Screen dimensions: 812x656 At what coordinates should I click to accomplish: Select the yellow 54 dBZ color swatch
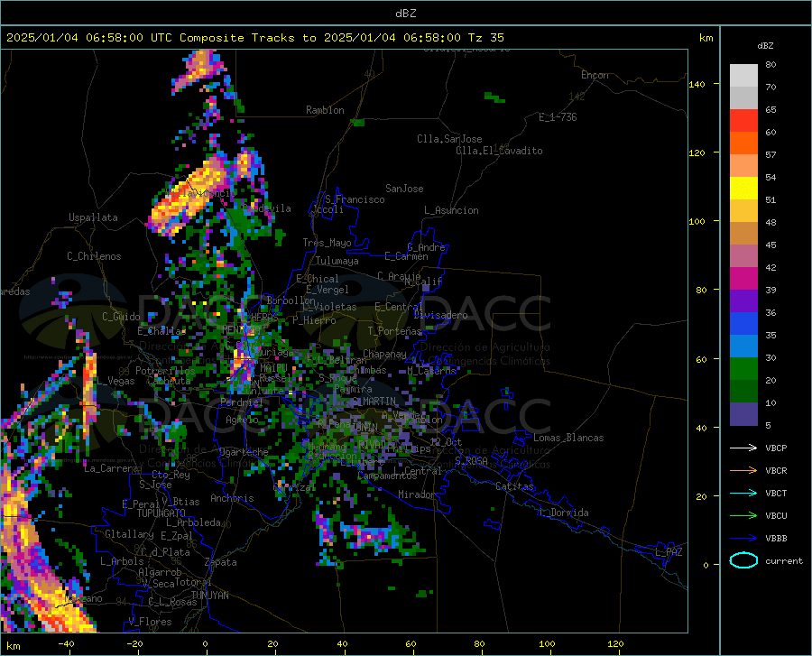pyautogui.click(x=743, y=189)
